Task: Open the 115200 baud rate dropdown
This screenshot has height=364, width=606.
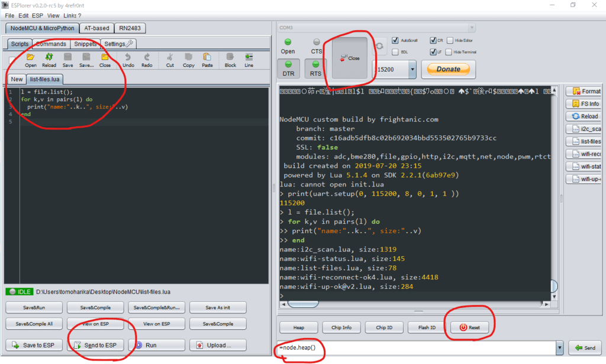Action: [x=412, y=69]
